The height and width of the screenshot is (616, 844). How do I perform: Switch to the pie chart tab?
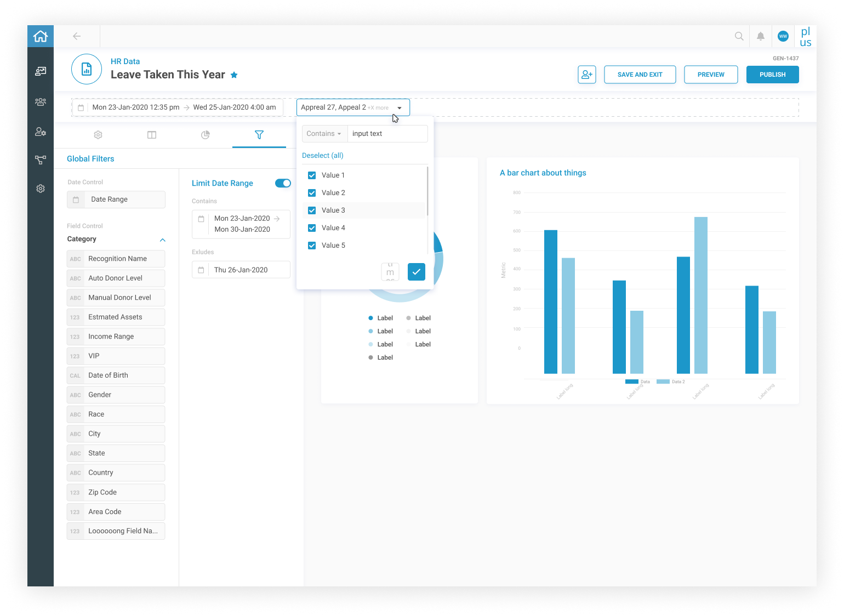[206, 135]
